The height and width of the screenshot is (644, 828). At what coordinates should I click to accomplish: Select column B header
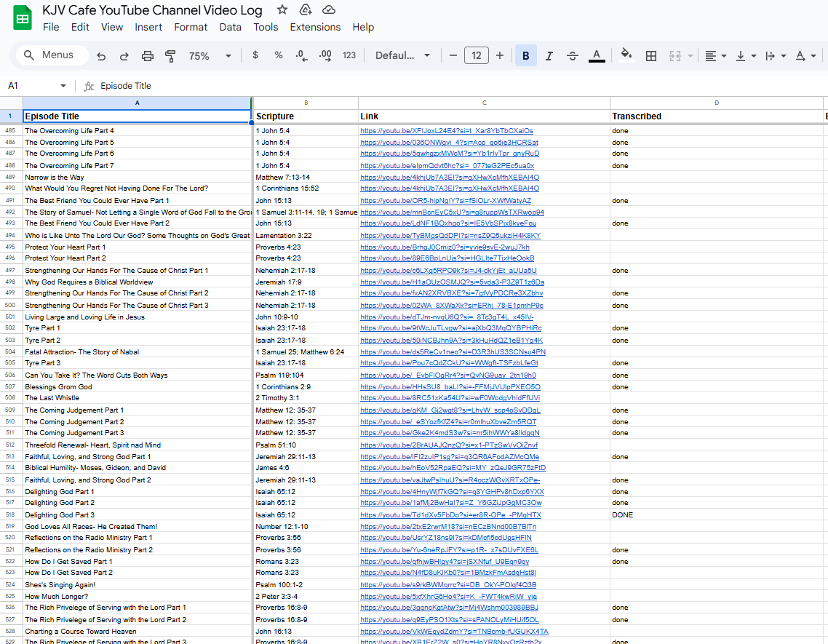click(306, 103)
